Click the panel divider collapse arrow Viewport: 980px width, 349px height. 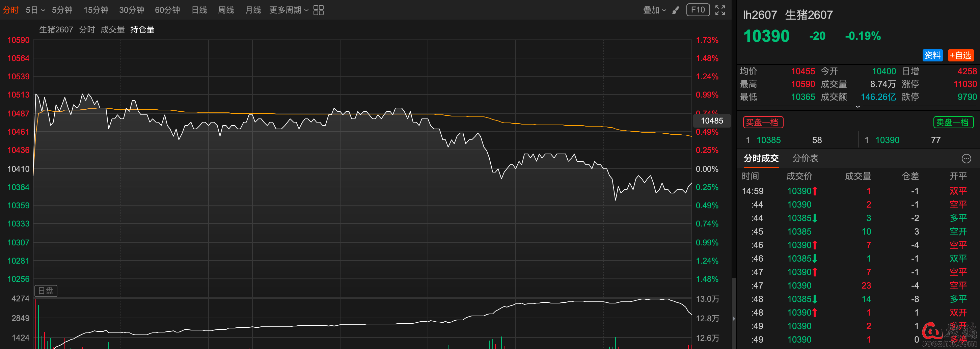click(734, 318)
